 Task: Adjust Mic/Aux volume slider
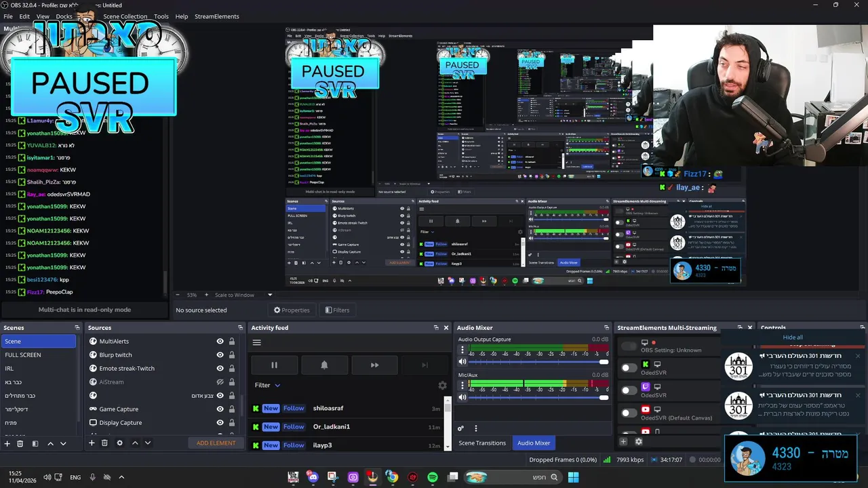pyautogui.click(x=538, y=397)
